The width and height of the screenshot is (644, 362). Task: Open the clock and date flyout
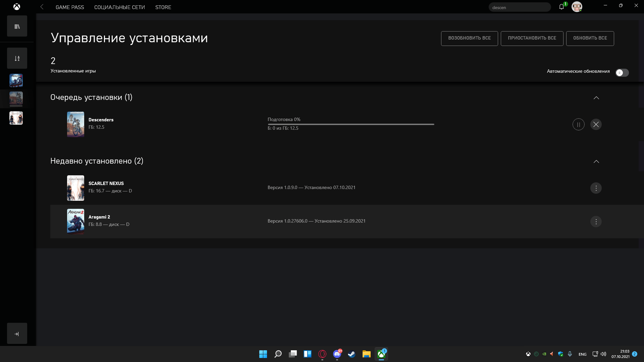620,354
